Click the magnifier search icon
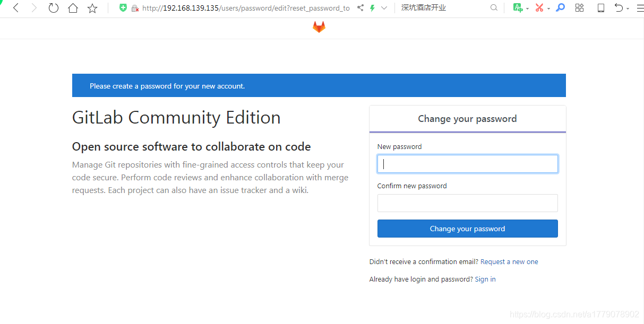 [x=494, y=8]
